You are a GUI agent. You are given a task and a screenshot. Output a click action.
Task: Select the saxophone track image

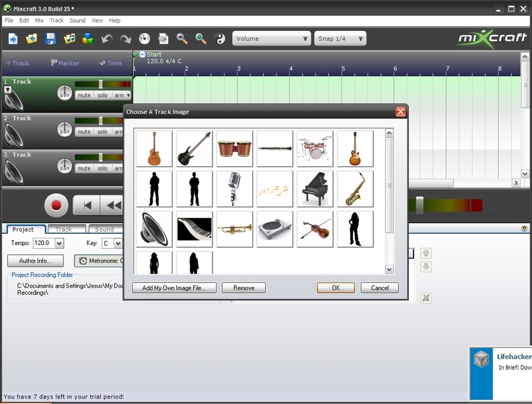pyautogui.click(x=355, y=189)
